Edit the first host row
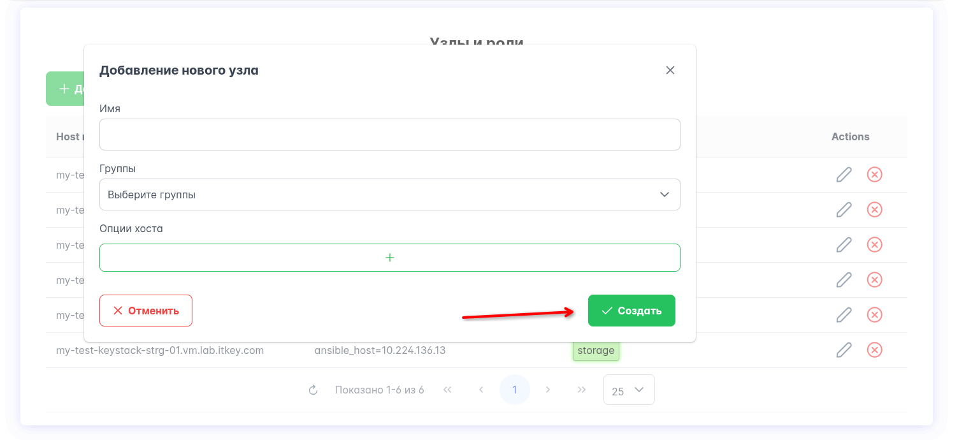Viewport: 980px width, 440px height. tap(844, 175)
